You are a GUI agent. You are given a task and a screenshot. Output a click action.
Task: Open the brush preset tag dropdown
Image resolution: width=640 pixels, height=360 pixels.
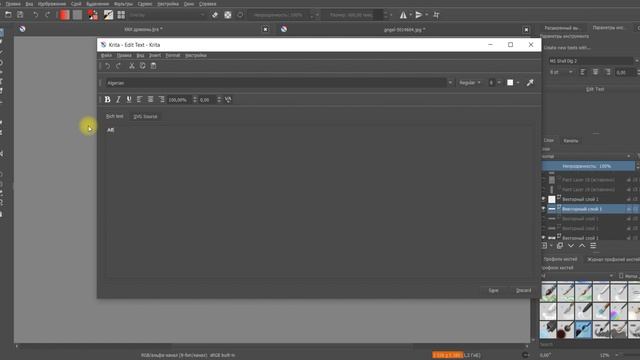[577, 276]
